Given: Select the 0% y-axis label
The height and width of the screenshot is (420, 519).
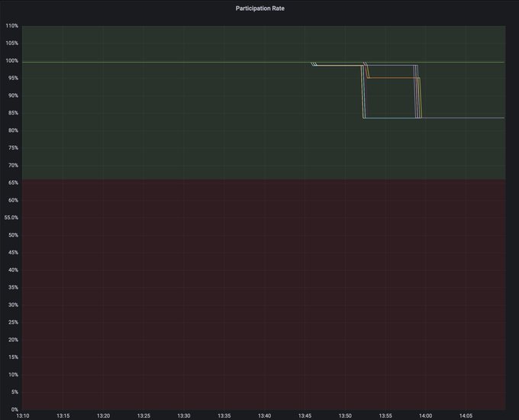Looking at the screenshot, I should (15, 409).
